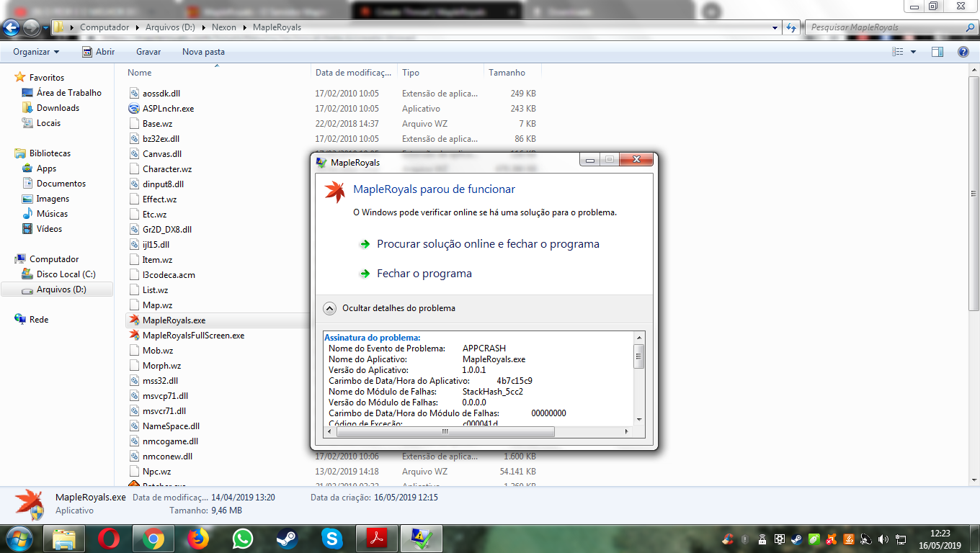Sort by Data de modificação column
Screen dimensions: 980x553
click(355, 73)
